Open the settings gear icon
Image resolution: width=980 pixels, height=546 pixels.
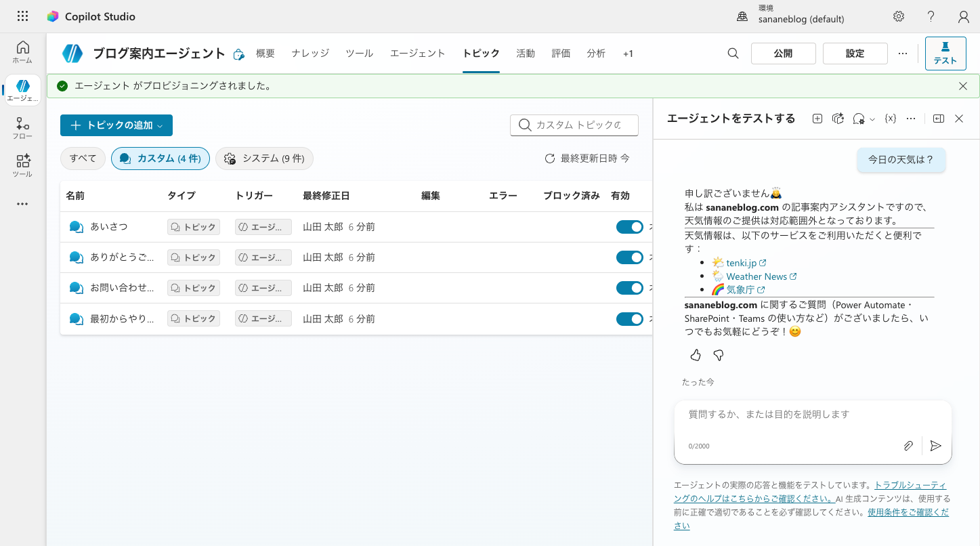click(899, 17)
